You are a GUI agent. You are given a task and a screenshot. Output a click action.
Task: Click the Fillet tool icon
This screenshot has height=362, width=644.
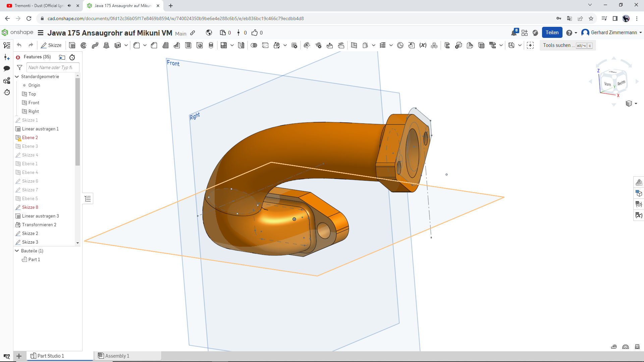(137, 45)
